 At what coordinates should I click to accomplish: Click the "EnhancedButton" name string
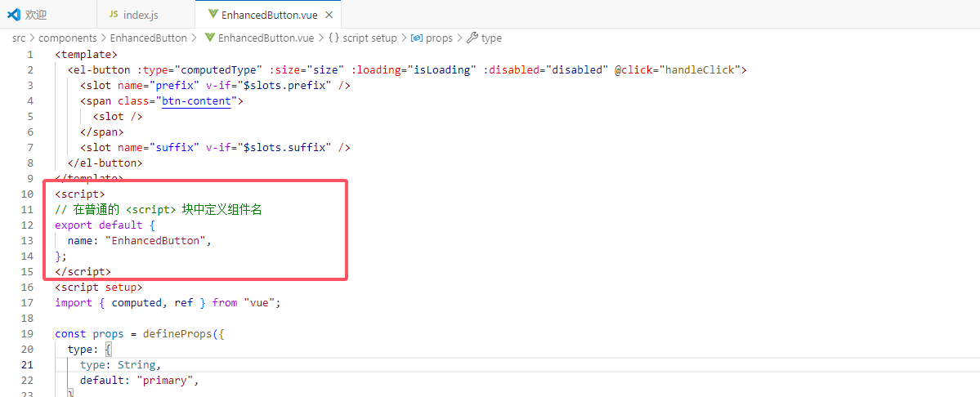[155, 241]
